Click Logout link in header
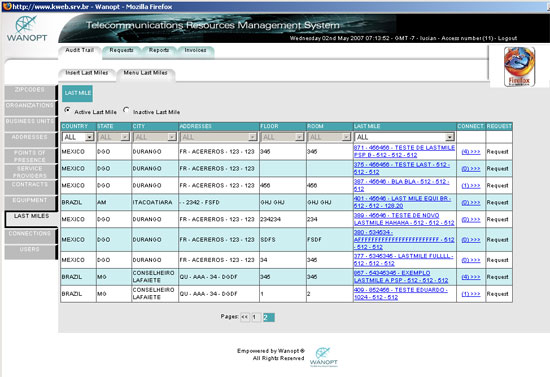 [x=507, y=38]
